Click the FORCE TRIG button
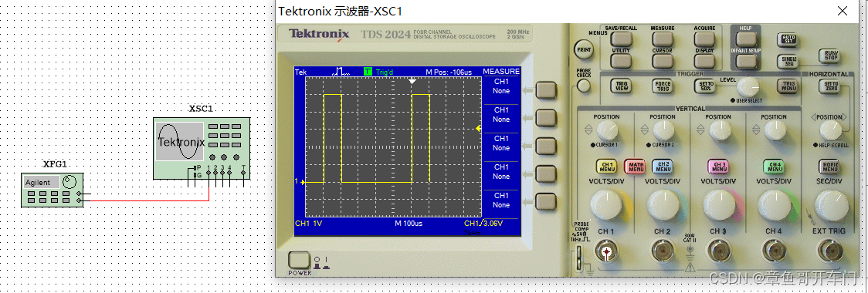This screenshot has height=293, width=868. (663, 86)
